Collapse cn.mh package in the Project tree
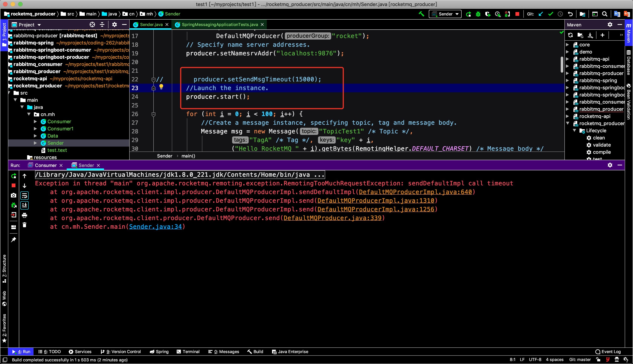This screenshot has height=364, width=633. (29, 114)
